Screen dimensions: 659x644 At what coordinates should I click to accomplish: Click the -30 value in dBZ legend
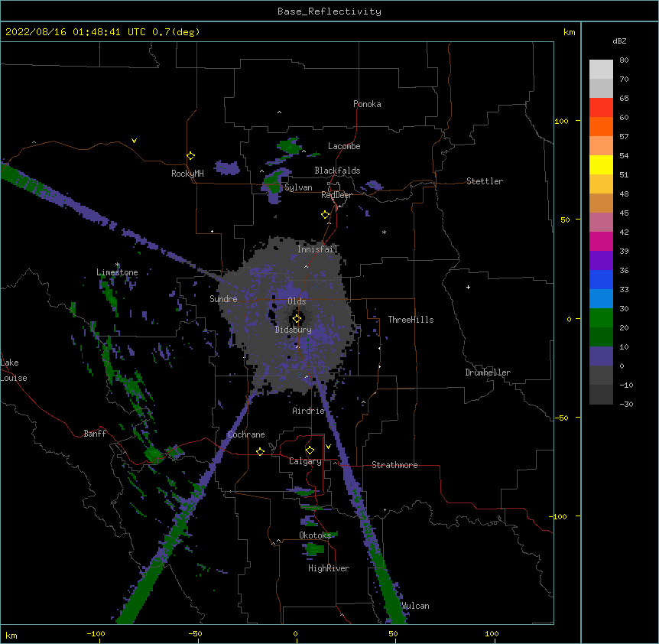(626, 404)
